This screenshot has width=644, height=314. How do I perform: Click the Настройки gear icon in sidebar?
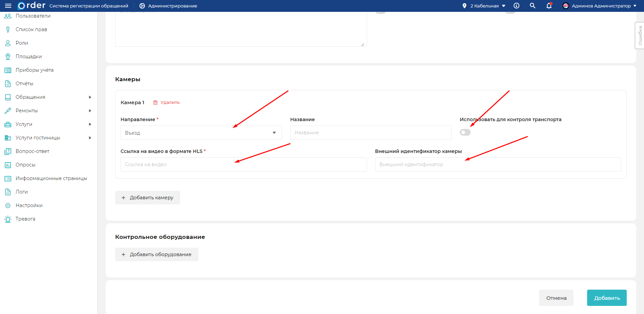[8, 205]
